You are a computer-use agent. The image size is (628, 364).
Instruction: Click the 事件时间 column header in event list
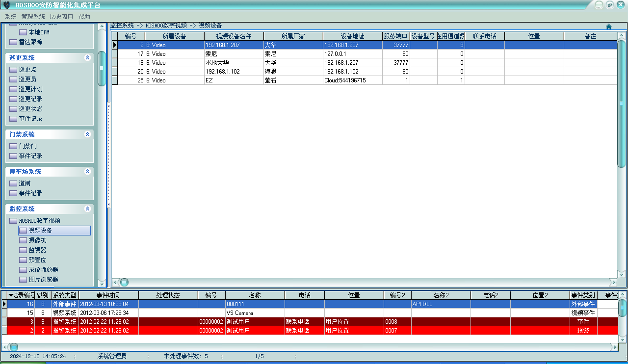point(108,295)
